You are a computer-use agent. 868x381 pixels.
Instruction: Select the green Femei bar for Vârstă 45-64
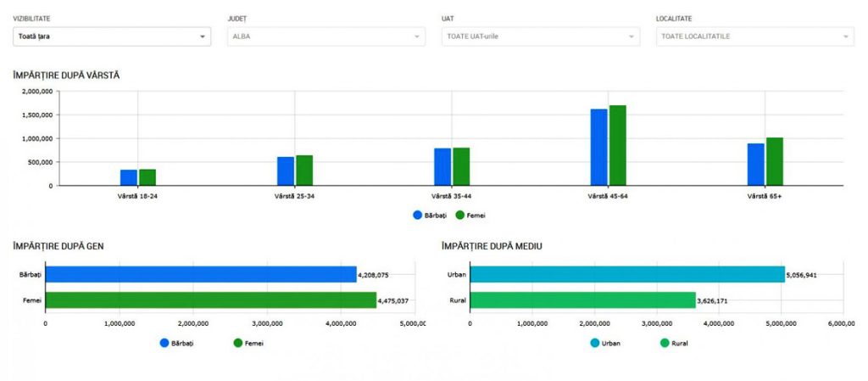pos(617,146)
